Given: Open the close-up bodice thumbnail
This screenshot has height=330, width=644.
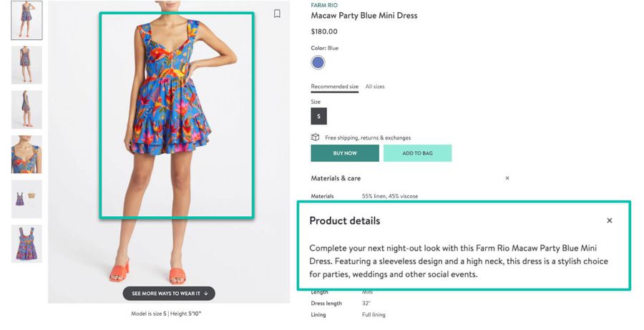Looking at the screenshot, I should click(x=26, y=154).
